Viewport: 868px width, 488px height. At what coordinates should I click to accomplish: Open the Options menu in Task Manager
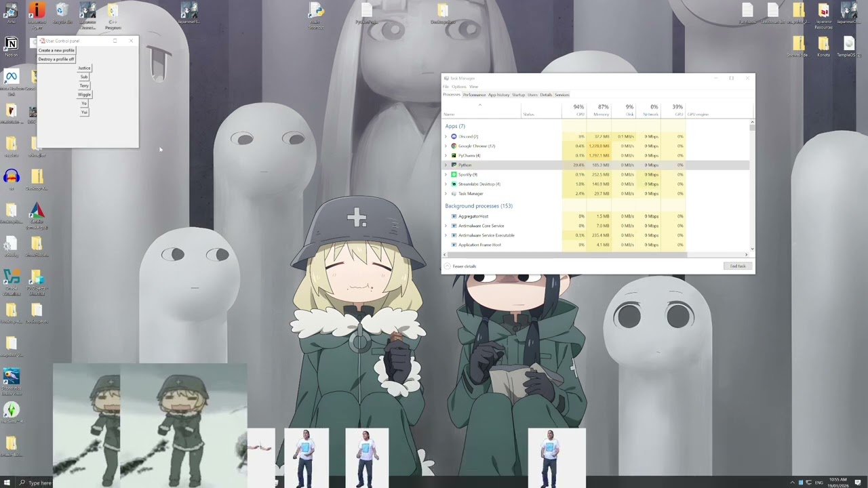(x=459, y=87)
